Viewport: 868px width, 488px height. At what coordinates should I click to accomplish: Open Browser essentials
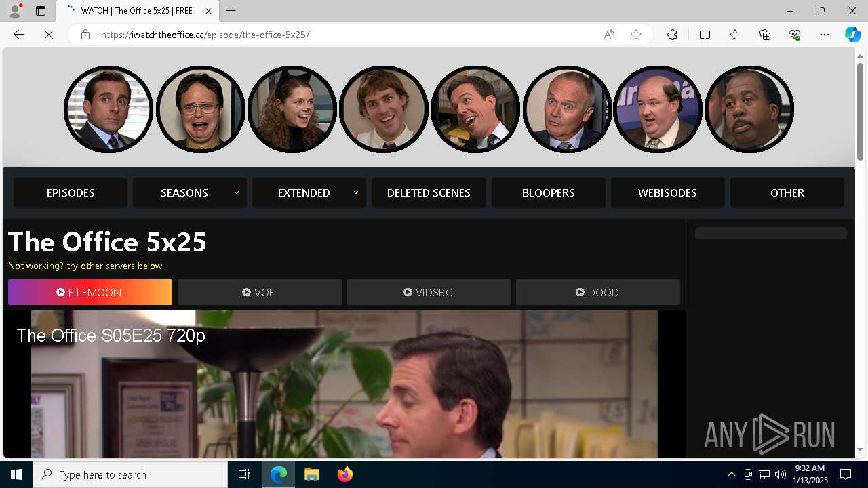click(x=795, y=35)
